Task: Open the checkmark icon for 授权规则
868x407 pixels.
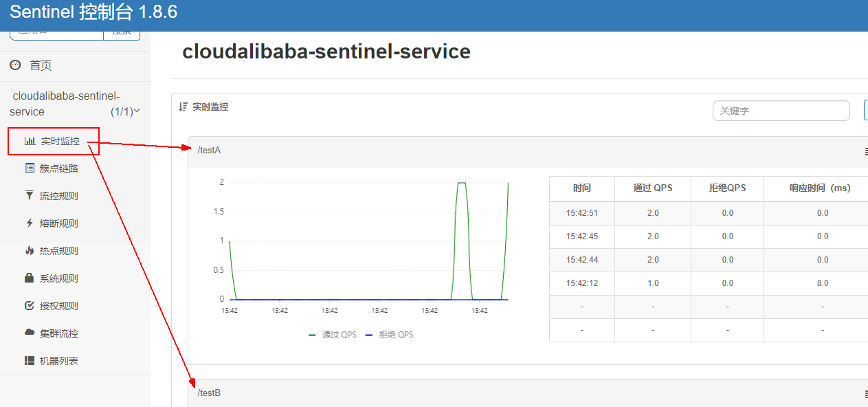Action: click(30, 305)
